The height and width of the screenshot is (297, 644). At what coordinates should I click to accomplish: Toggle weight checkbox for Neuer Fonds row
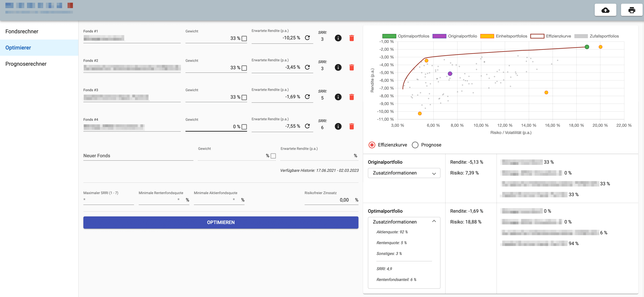273,156
